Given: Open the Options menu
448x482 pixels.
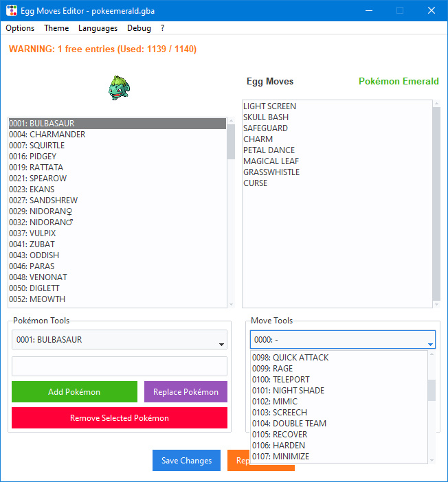Looking at the screenshot, I should point(20,28).
